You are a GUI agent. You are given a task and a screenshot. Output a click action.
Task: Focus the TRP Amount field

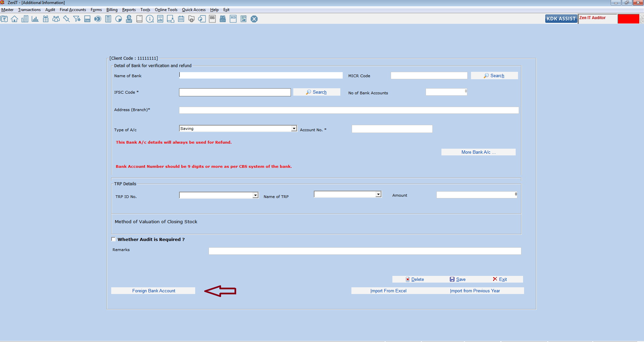coord(477,195)
